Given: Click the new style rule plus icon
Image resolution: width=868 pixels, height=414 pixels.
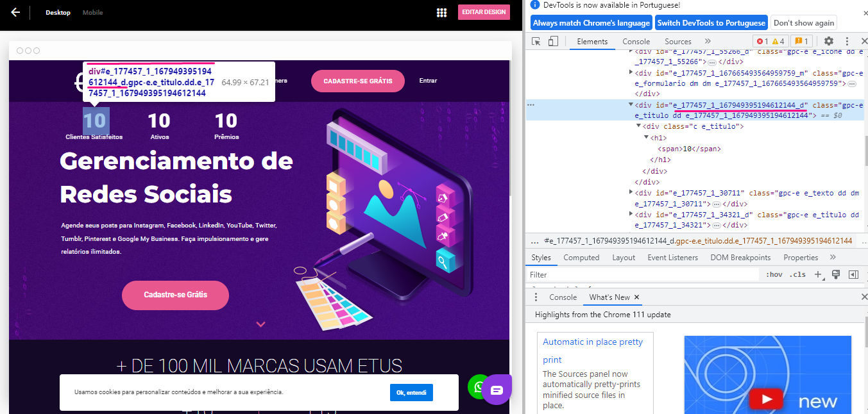Looking at the screenshot, I should click(818, 275).
